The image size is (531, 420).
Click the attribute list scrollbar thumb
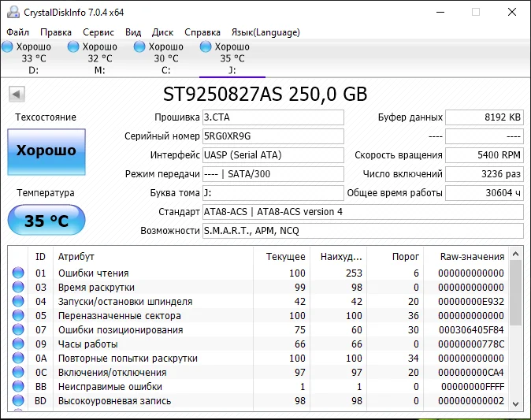[515, 293]
